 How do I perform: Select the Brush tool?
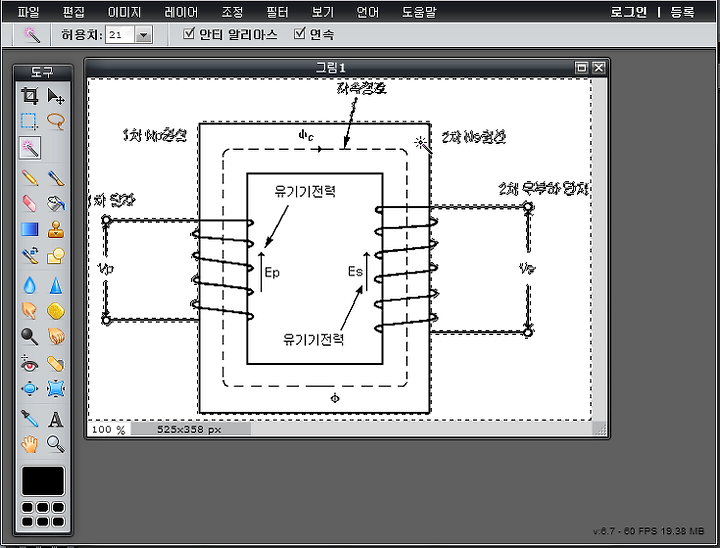pos(56,178)
